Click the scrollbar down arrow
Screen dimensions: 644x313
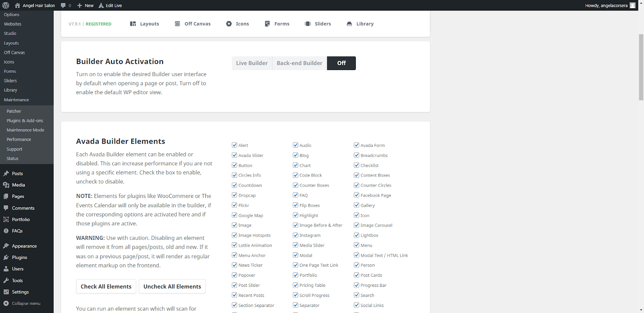(641, 310)
